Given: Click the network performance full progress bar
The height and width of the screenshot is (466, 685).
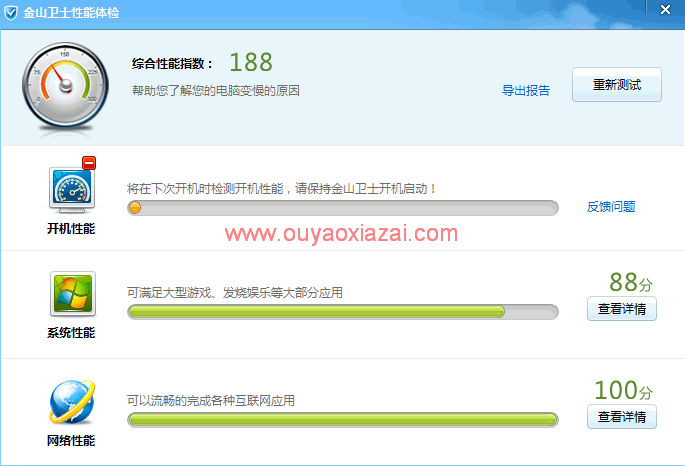Looking at the screenshot, I should [343, 420].
